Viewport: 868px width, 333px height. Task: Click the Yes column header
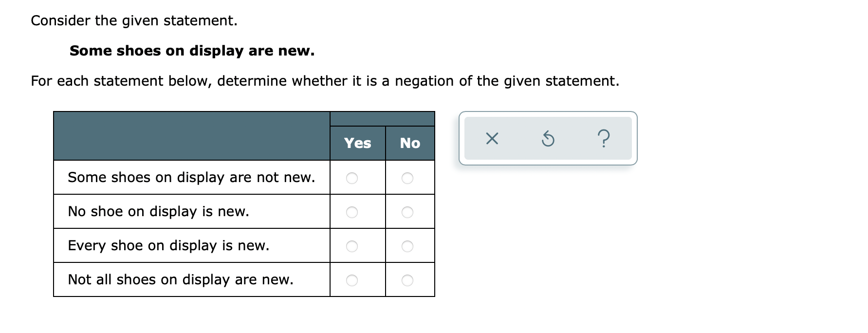point(357,143)
